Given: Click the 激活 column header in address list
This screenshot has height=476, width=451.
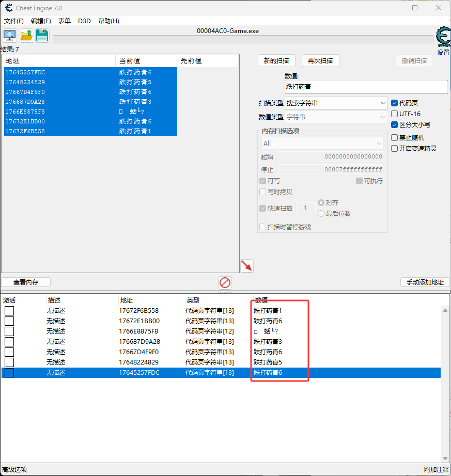Looking at the screenshot, I should 24,300.
